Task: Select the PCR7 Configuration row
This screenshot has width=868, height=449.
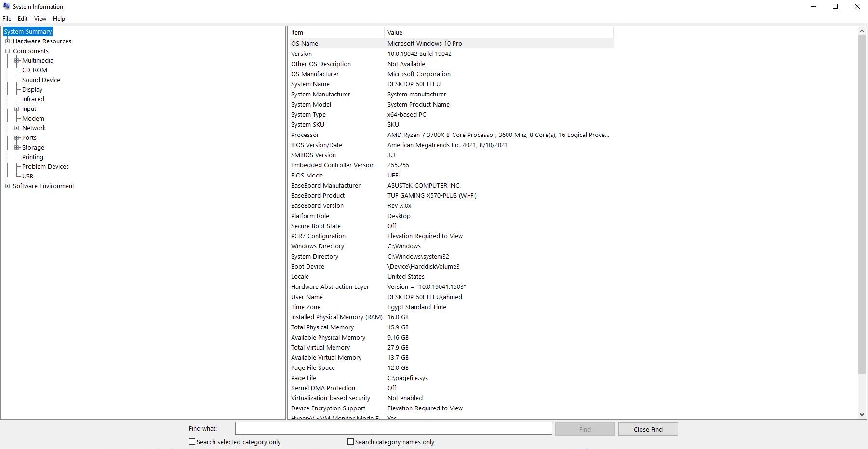Action: [x=451, y=236]
